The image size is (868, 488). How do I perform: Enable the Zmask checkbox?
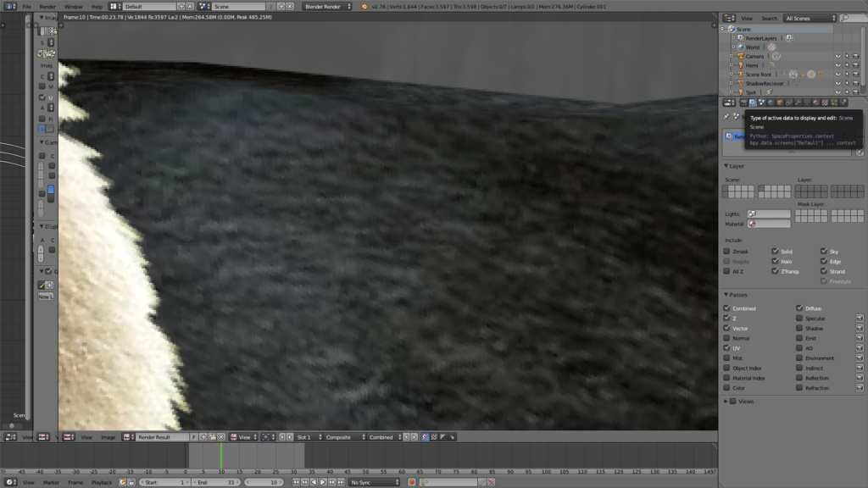point(726,252)
